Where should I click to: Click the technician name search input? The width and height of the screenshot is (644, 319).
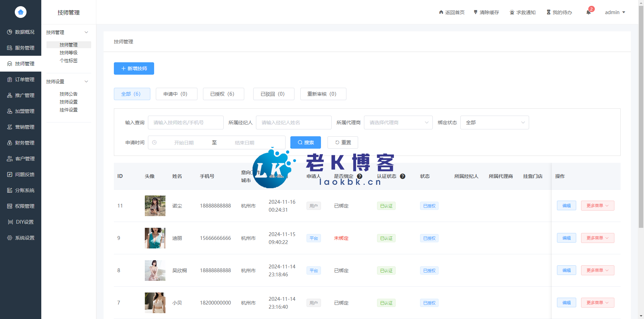(185, 123)
